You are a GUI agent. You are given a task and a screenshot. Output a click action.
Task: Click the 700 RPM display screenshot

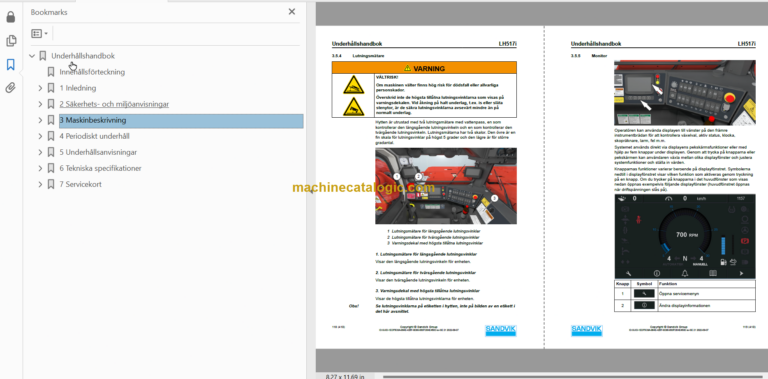pyautogui.click(x=685, y=237)
